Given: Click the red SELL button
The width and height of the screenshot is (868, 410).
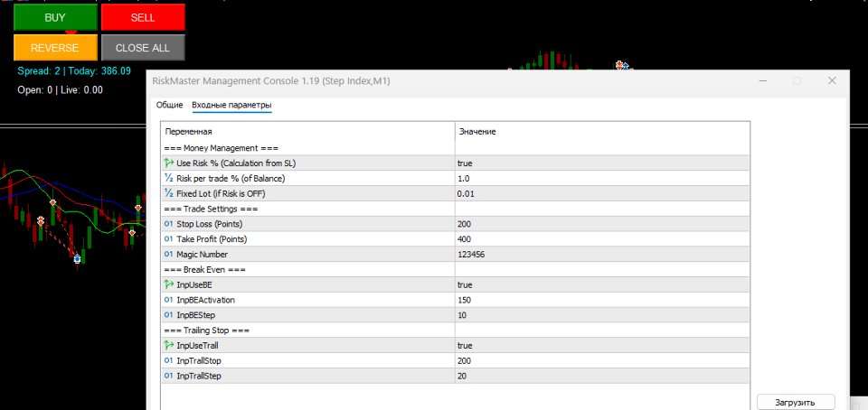Looking at the screenshot, I should 143,17.
